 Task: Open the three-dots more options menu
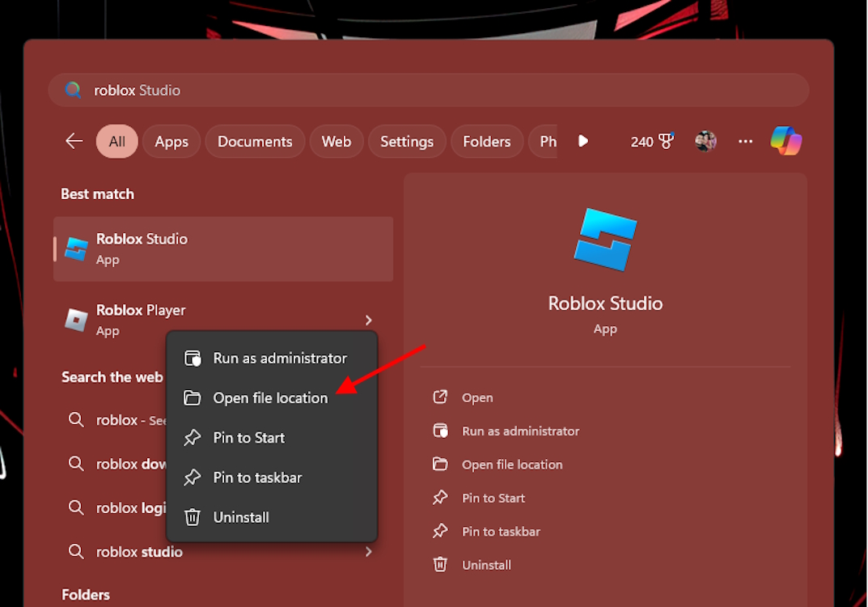point(745,142)
